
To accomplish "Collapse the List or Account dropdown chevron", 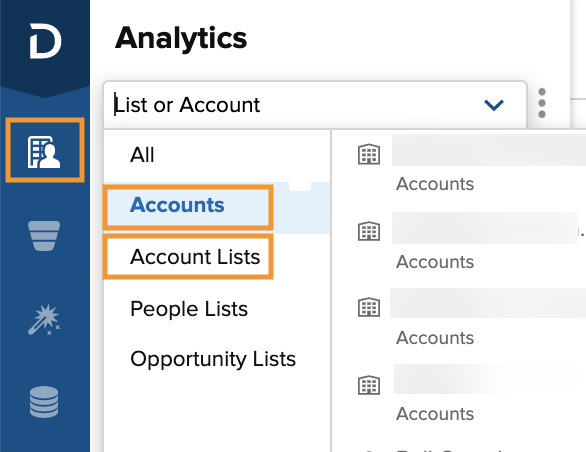I will (x=494, y=105).
